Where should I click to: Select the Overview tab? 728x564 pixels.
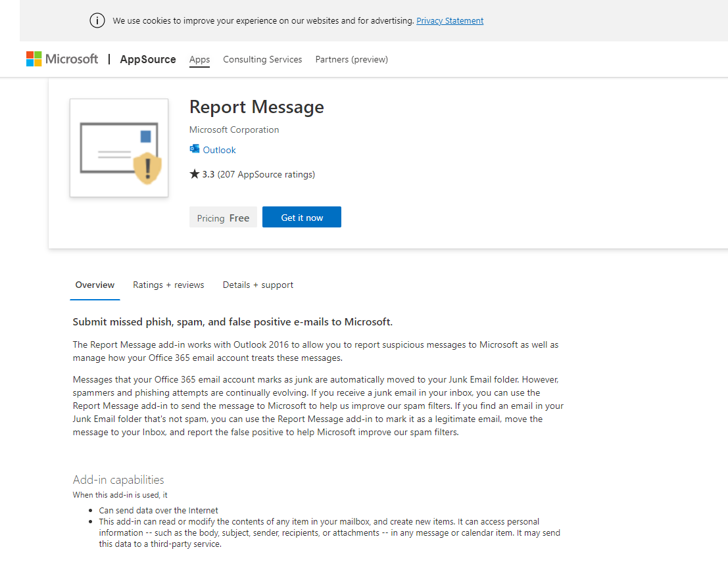[x=95, y=285]
